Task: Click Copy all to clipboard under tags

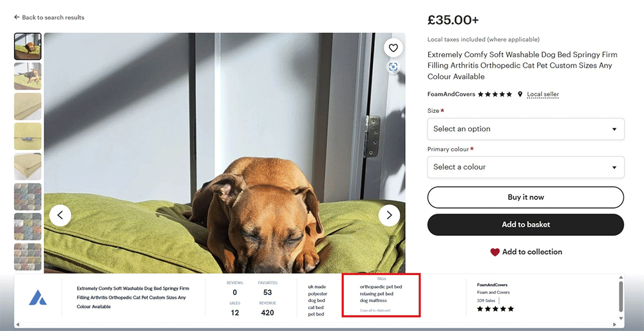Action: pos(375,310)
